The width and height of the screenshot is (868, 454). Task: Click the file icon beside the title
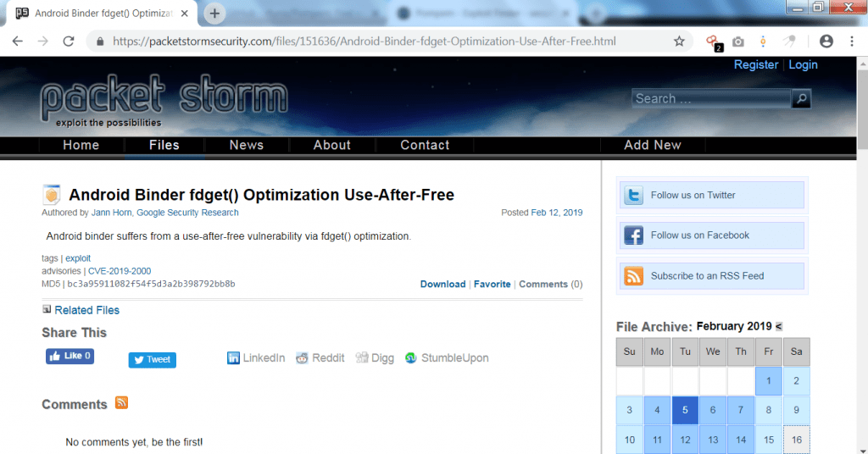click(x=52, y=195)
